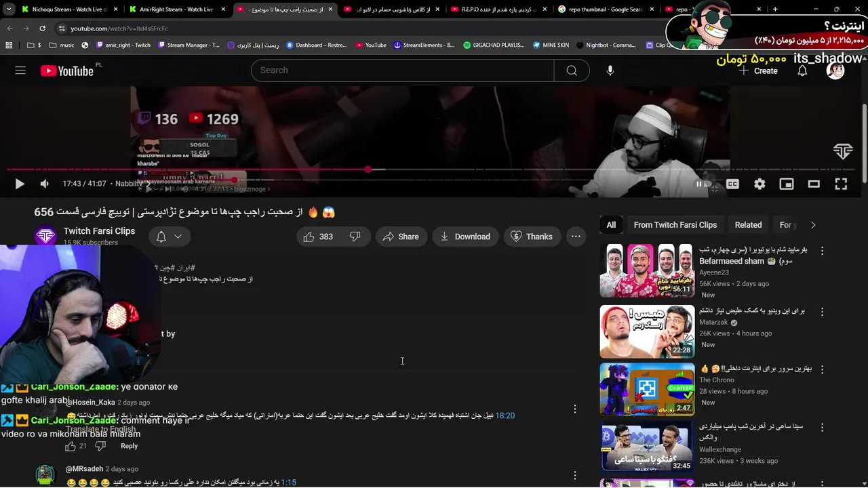Download the video
868x488 pixels.
click(465, 237)
